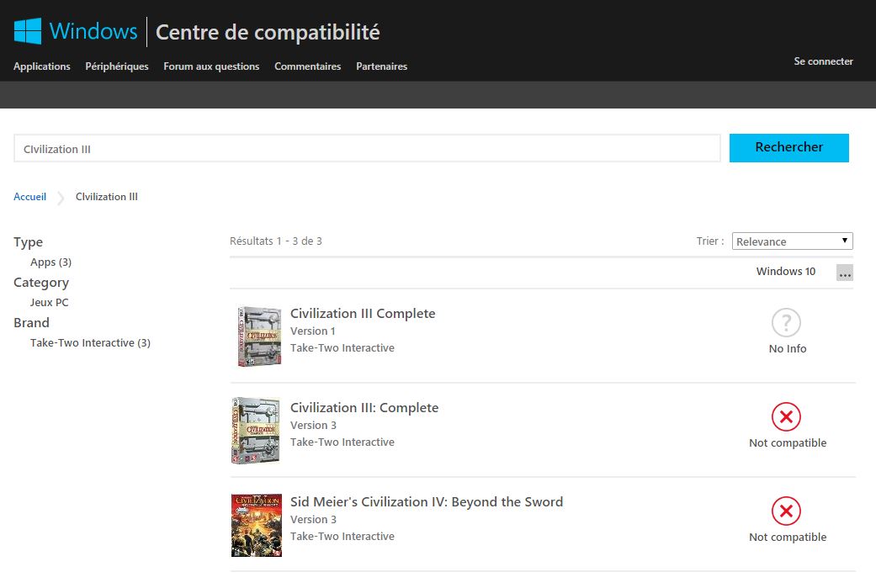Click the Not compatible icon for Civilization III: Complete
Viewport: 876px width, 588px height.
click(787, 416)
